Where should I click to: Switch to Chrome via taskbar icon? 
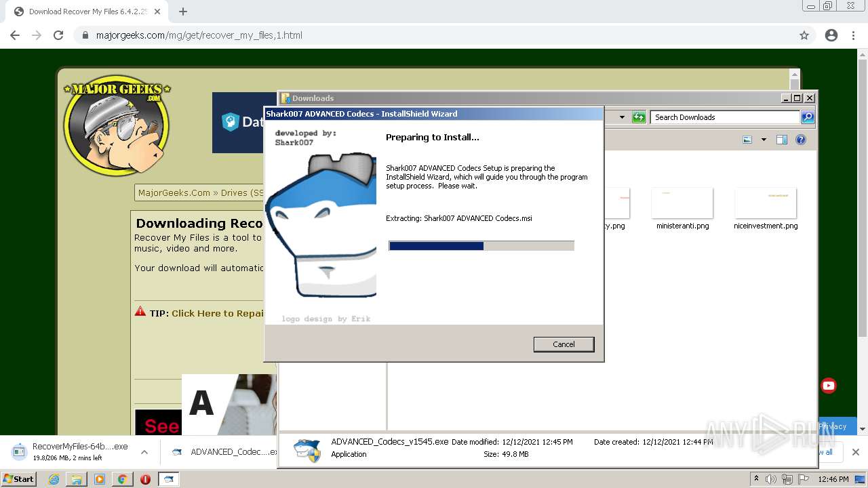tap(122, 479)
